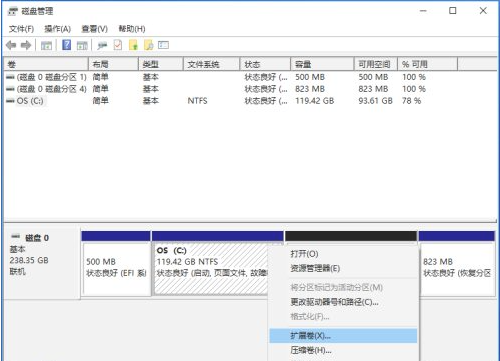This screenshot has width=500, height=361.
Task: Select the OS (C:) volume row in list
Action: coord(25,101)
